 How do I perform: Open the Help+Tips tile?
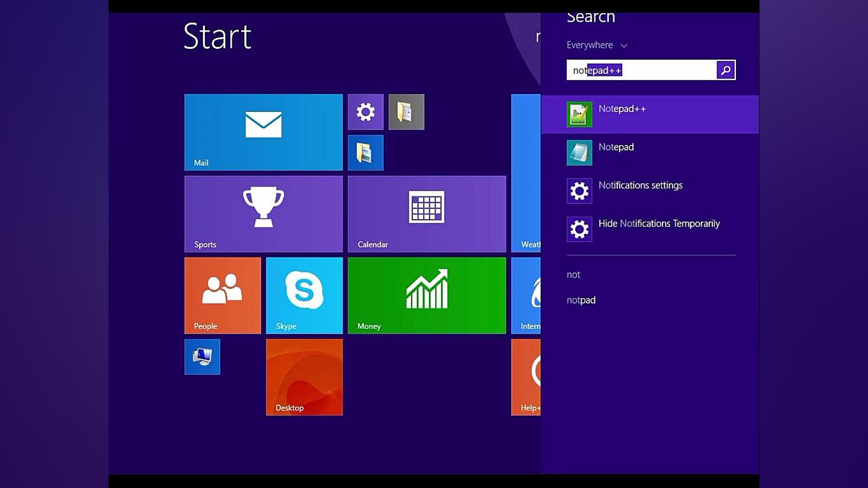click(526, 377)
